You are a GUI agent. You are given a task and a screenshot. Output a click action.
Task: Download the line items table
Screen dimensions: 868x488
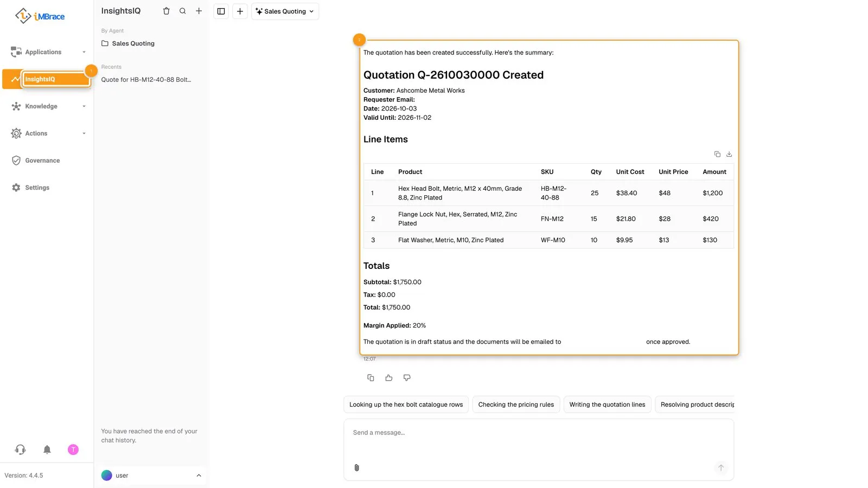click(x=729, y=154)
